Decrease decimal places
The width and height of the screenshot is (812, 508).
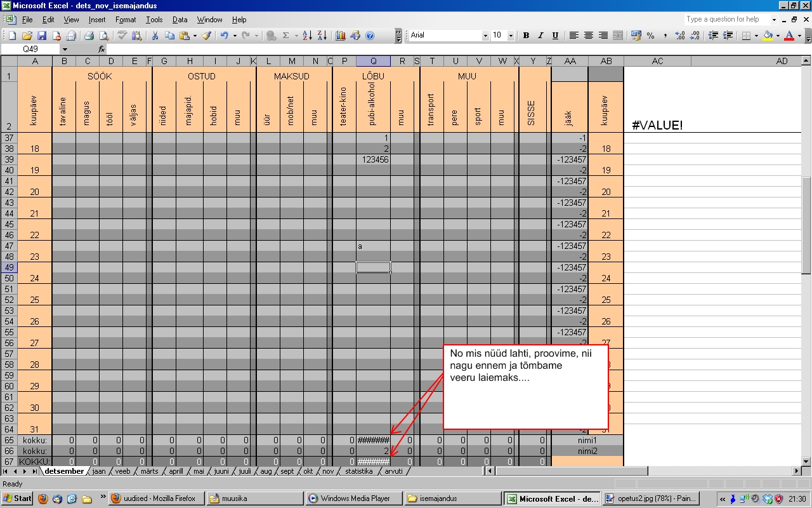click(695, 36)
